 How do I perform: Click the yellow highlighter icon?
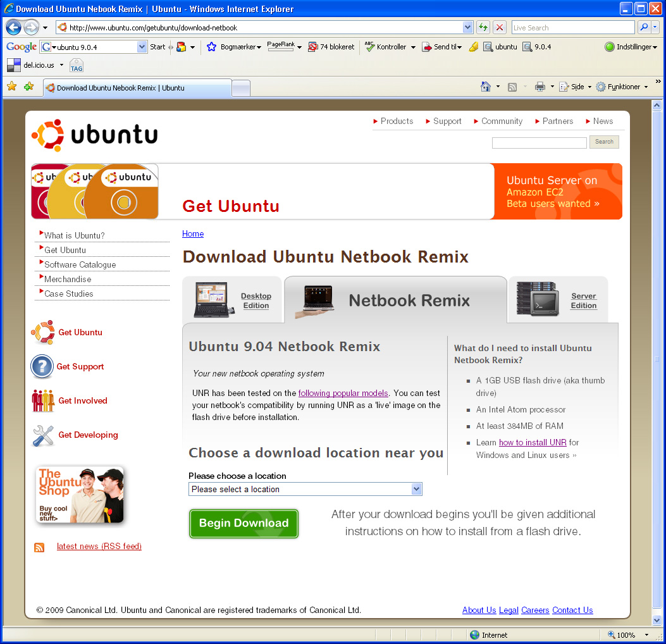click(474, 47)
